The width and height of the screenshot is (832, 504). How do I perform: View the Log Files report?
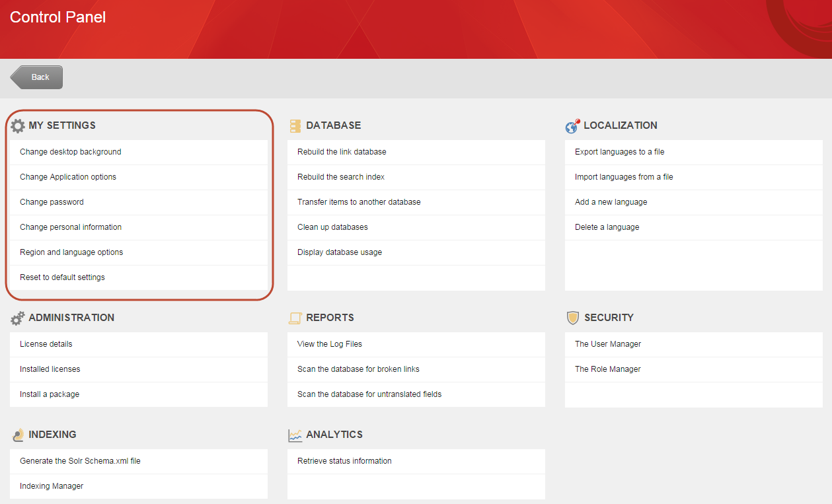click(x=330, y=344)
